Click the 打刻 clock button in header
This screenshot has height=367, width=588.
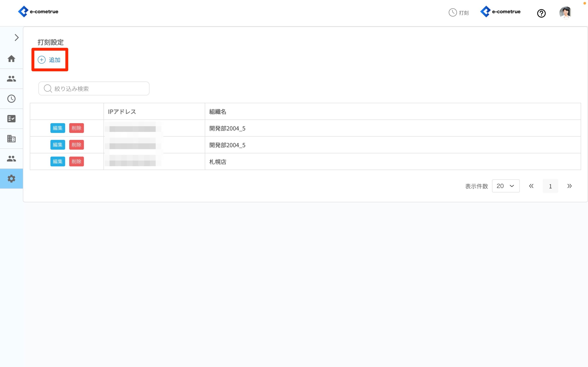[x=458, y=13]
